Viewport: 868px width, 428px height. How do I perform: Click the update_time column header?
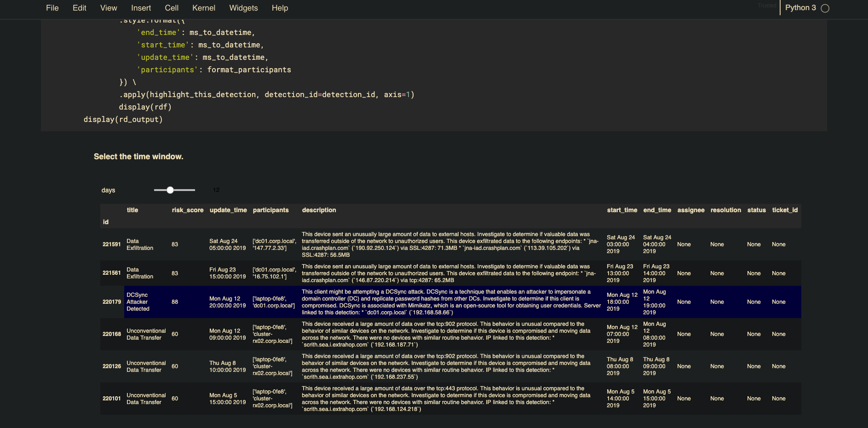coord(228,210)
